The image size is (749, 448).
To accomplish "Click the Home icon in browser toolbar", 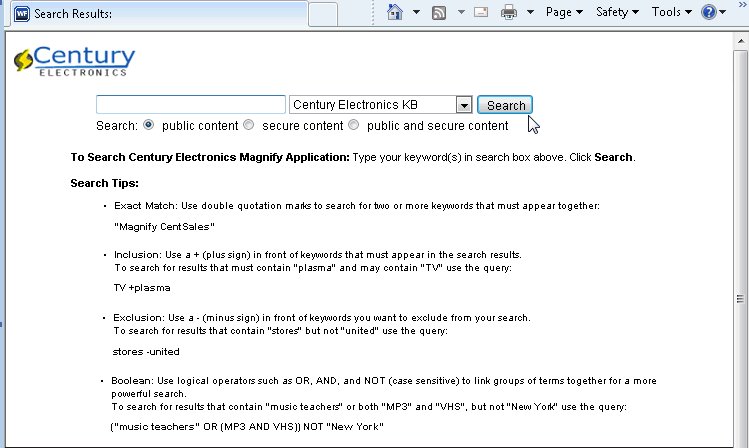I will tap(395, 12).
